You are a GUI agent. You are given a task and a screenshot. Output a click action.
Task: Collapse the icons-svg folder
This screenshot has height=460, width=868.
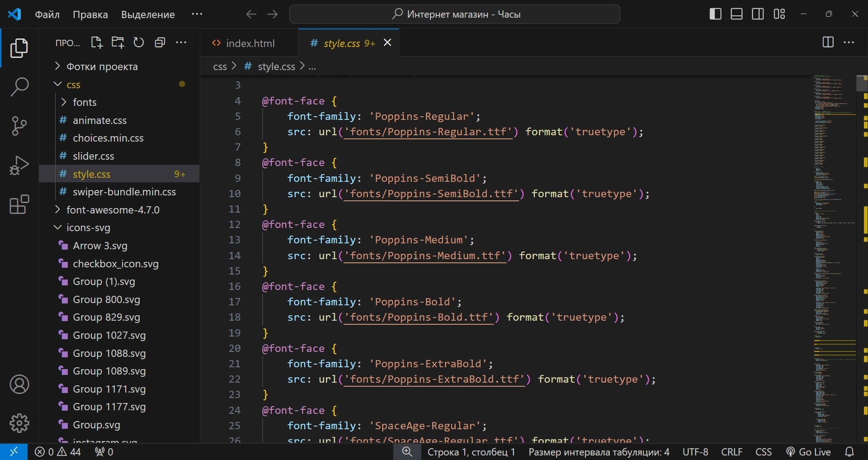88,228
